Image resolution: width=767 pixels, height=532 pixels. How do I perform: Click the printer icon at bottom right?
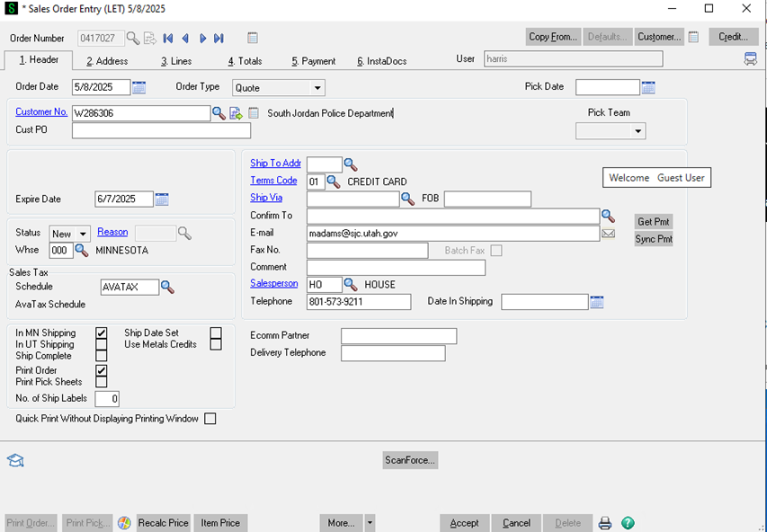coord(606,523)
